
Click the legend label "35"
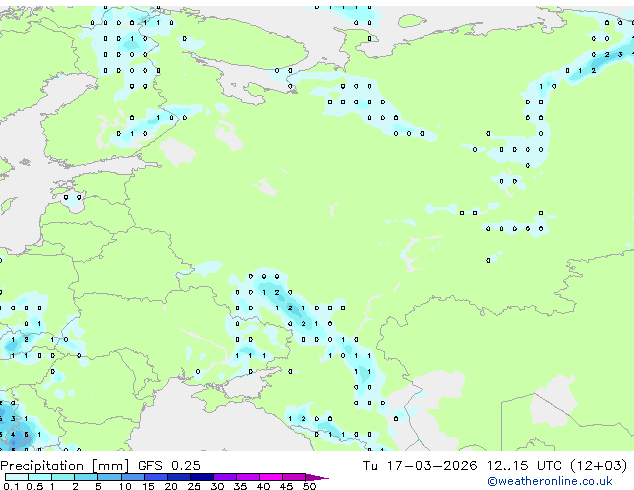click(x=241, y=486)
